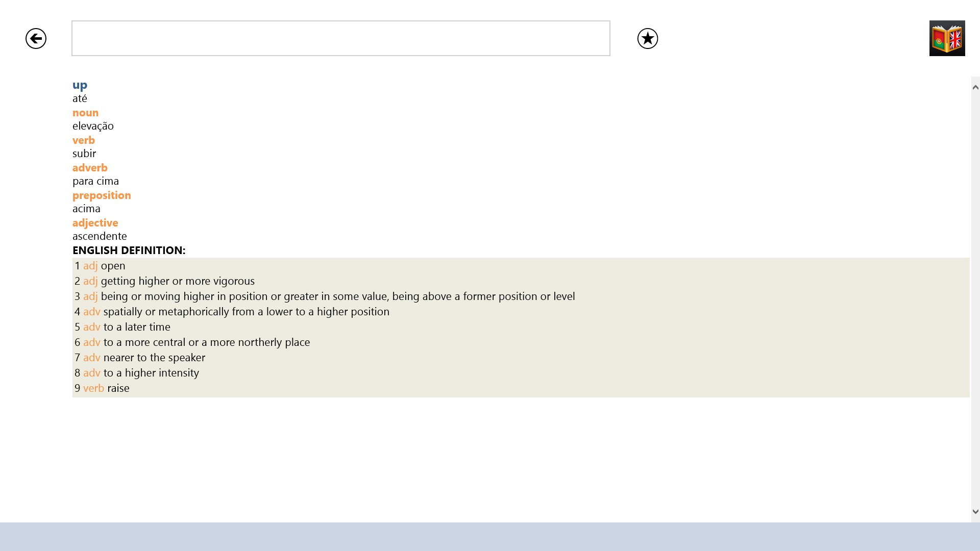This screenshot has width=980, height=551.
Task: Select the translation "até"
Action: coord(80,98)
